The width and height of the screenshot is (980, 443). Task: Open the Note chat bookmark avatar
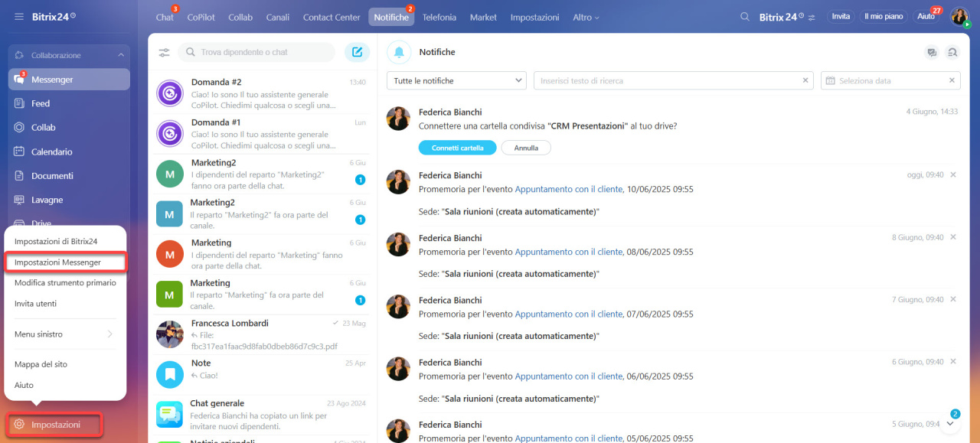(x=170, y=375)
